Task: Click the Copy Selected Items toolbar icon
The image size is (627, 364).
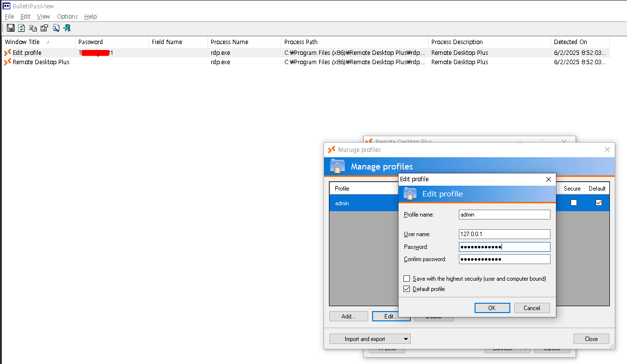Action: pos(33,28)
